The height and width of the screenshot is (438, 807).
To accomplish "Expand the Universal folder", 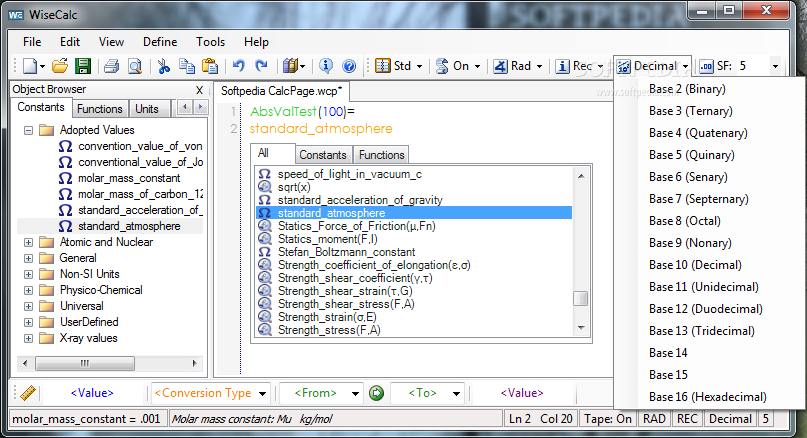I will pyautogui.click(x=28, y=306).
